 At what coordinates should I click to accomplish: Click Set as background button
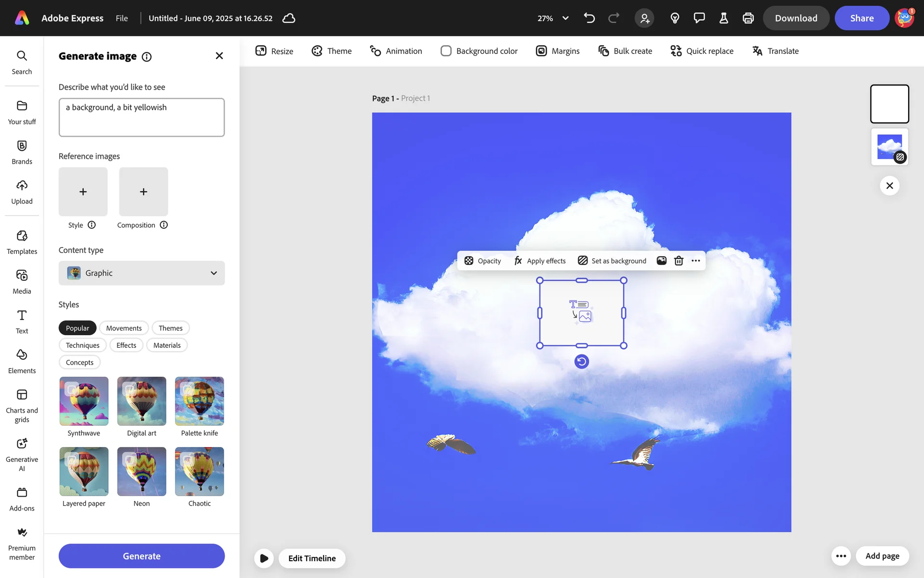point(612,261)
